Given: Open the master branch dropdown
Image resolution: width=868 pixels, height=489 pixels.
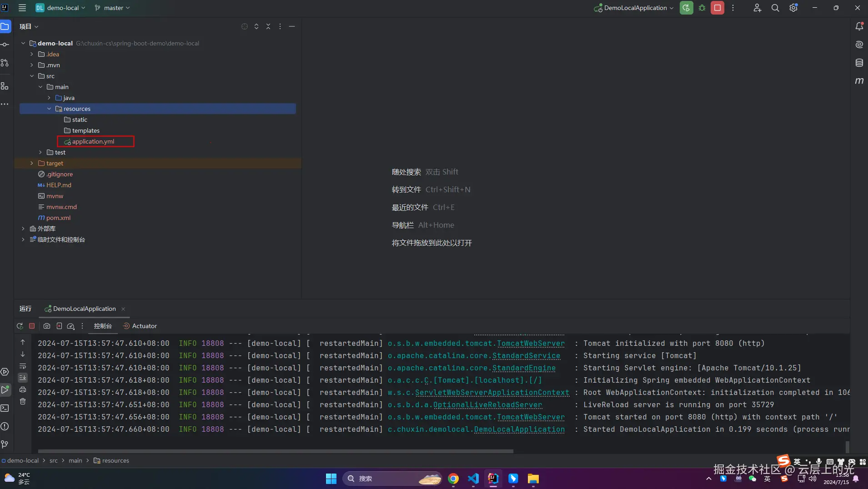Looking at the screenshot, I should pyautogui.click(x=112, y=8).
